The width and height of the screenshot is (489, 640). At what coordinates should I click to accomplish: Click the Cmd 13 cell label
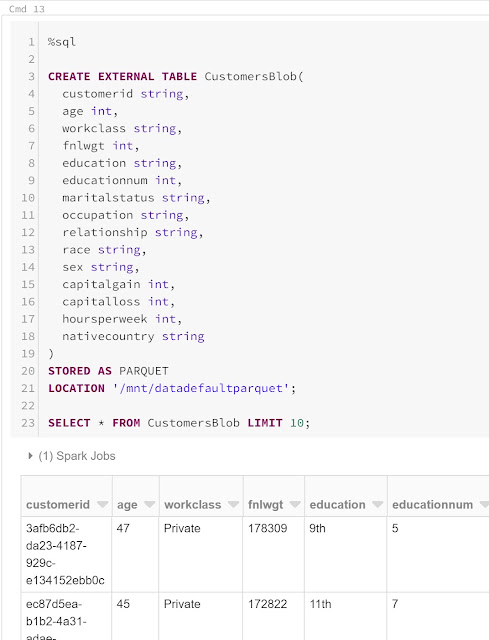click(27, 9)
